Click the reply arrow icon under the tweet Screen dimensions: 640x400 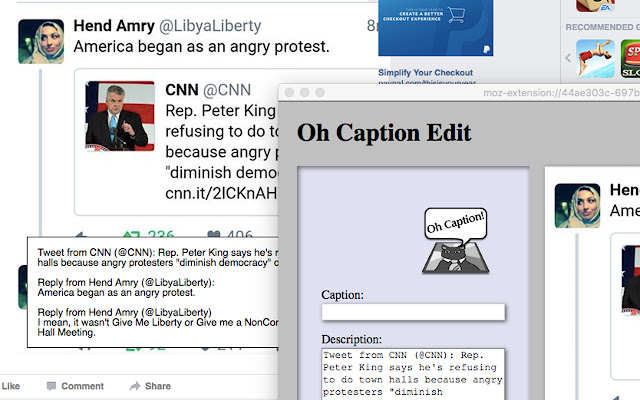[81, 234]
